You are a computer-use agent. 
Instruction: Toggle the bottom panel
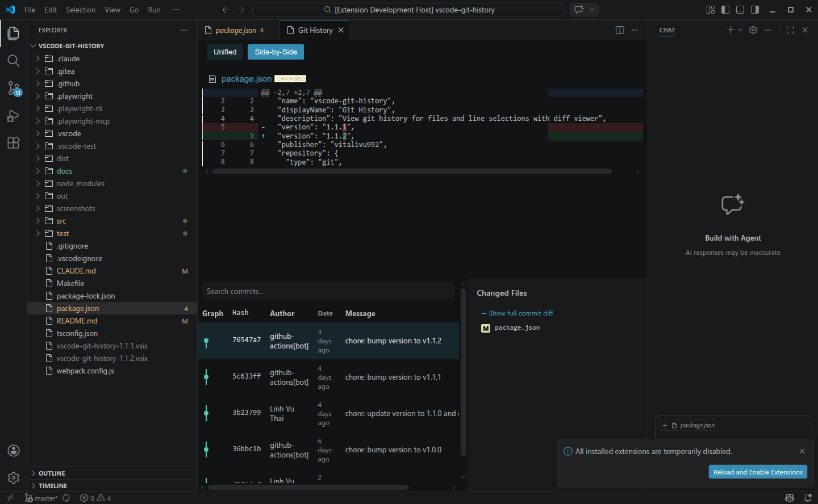coord(740,10)
